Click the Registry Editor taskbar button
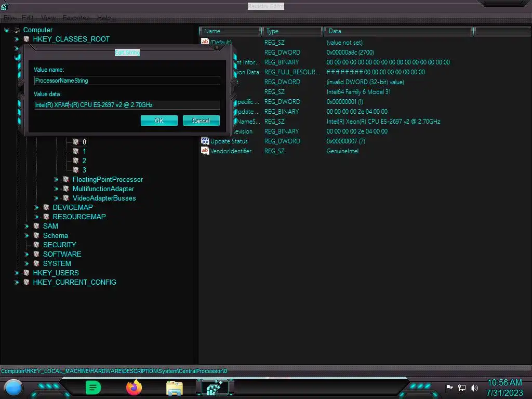 click(215, 388)
